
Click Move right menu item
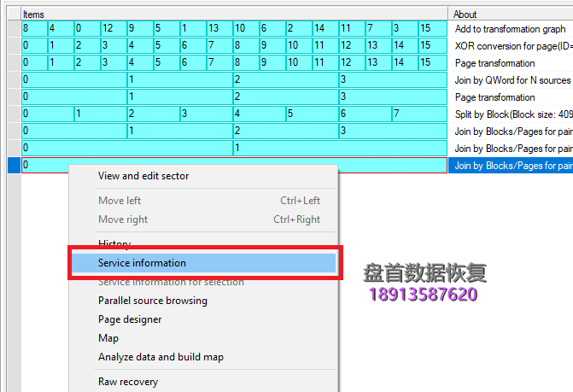(123, 219)
